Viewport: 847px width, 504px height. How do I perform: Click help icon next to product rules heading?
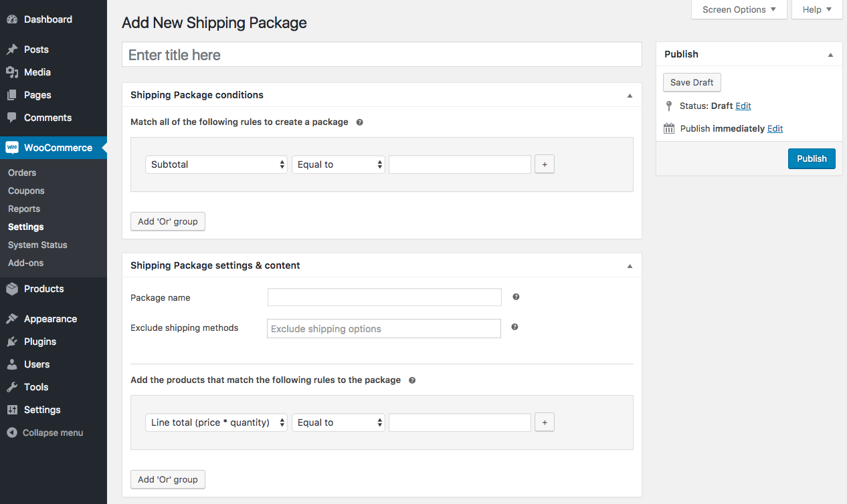(412, 380)
